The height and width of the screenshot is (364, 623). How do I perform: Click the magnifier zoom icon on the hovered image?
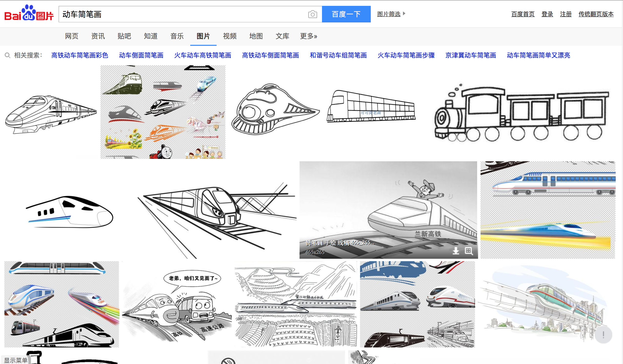pos(469,251)
